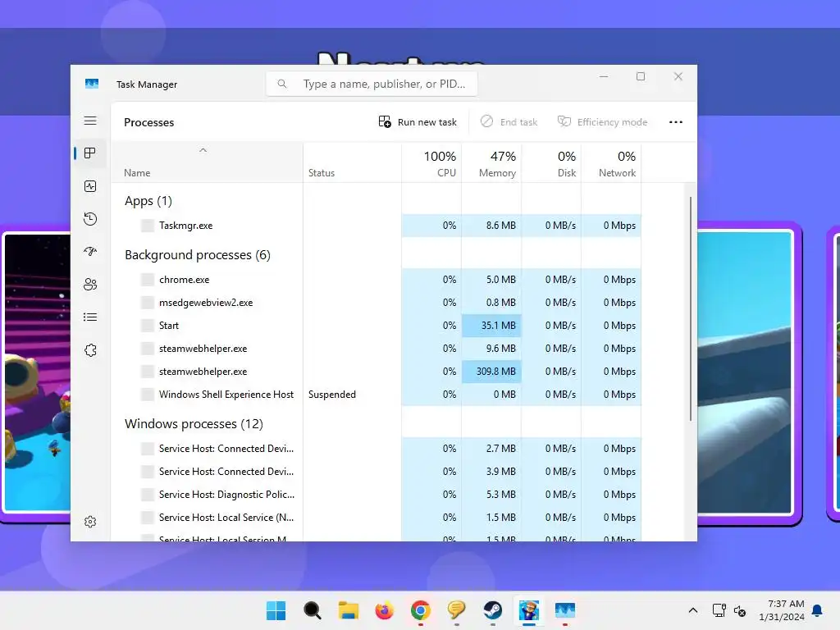The image size is (840, 630).
Task: Collapse the Windows processes (12) group
Action: pyautogui.click(x=194, y=424)
